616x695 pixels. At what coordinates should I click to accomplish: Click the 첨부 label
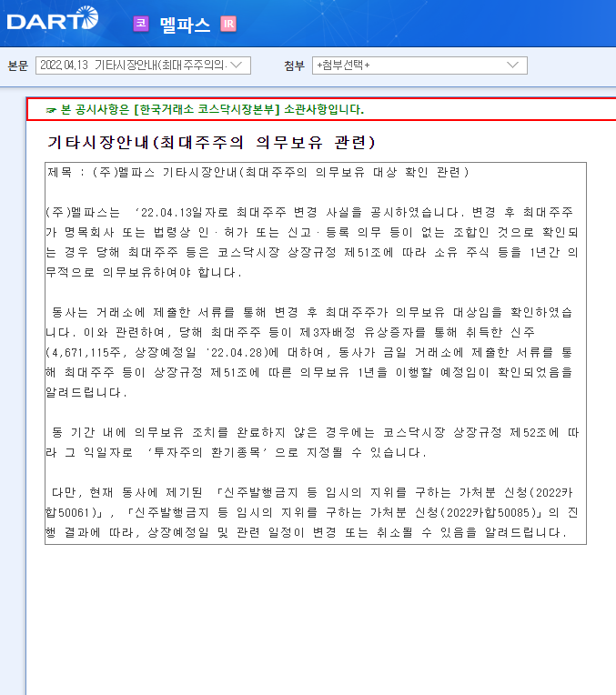[x=295, y=65]
